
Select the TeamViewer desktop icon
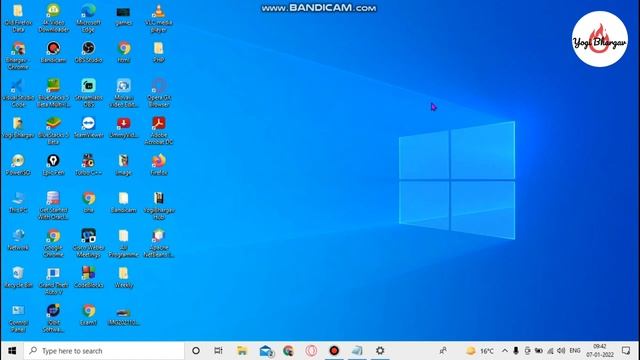88,127
